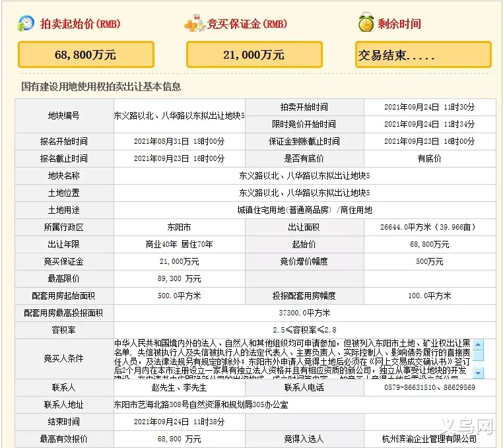
Task: Click 保证金到账截止时间 value 2021年09月23日
Action: click(430, 141)
